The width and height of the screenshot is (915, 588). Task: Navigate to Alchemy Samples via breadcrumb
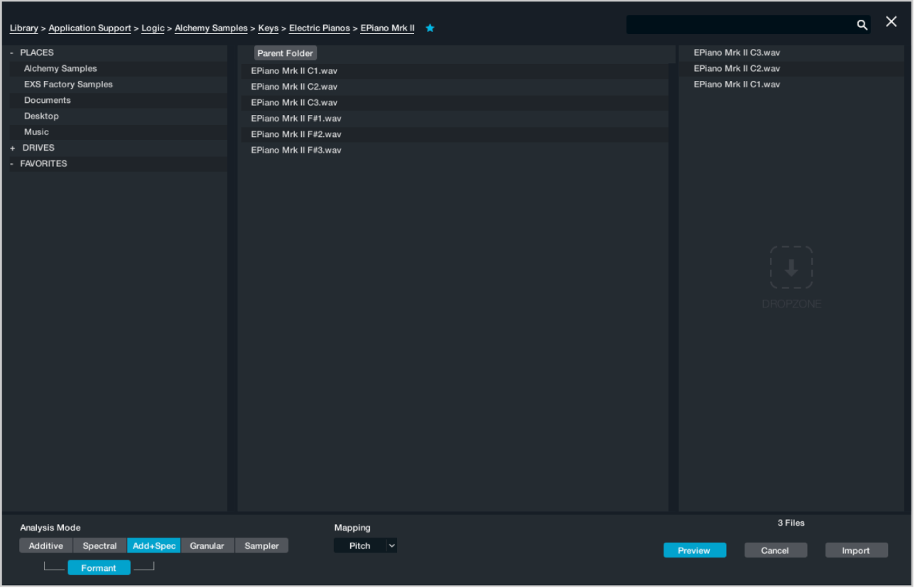click(211, 28)
